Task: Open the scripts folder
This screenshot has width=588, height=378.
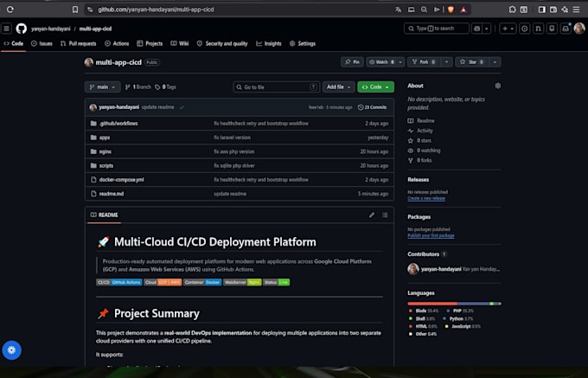Action: click(106, 166)
